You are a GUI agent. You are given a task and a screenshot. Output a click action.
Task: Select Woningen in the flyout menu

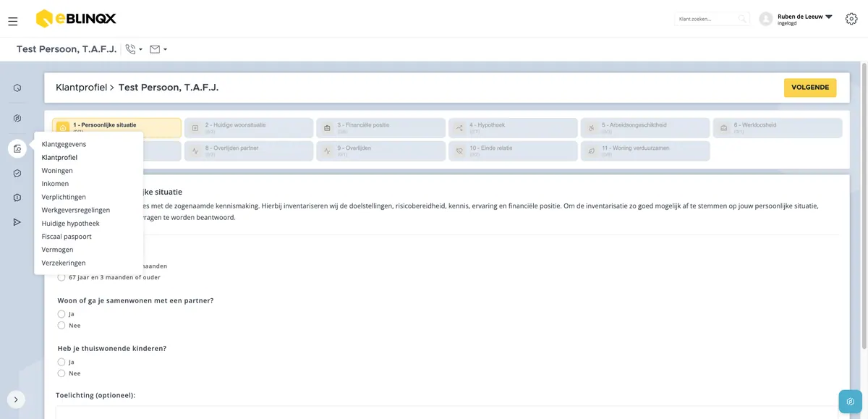[x=57, y=171]
